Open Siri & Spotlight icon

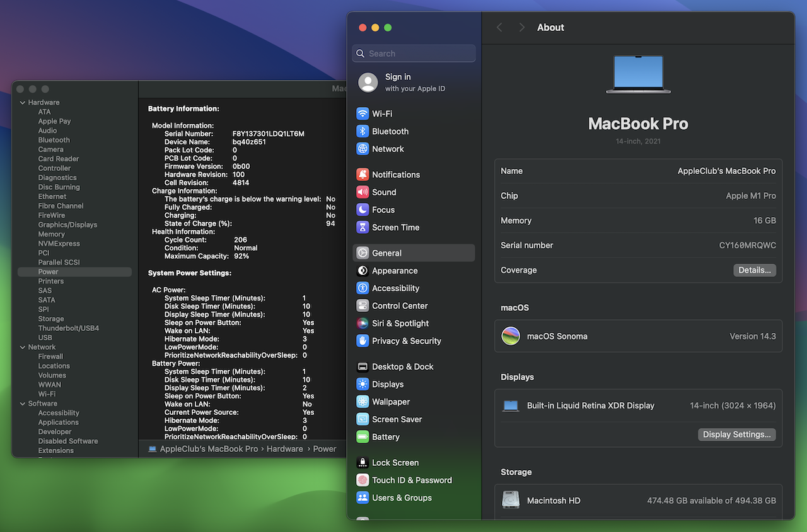point(363,323)
